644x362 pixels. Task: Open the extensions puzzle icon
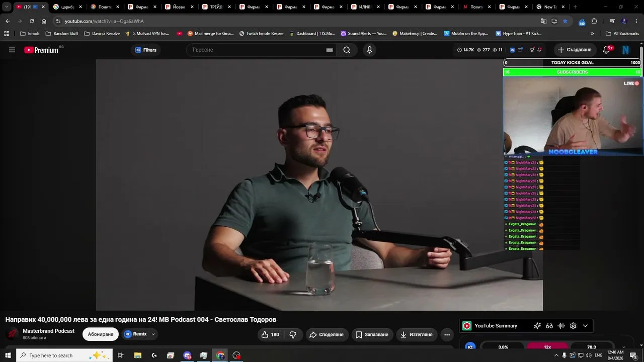point(594,21)
